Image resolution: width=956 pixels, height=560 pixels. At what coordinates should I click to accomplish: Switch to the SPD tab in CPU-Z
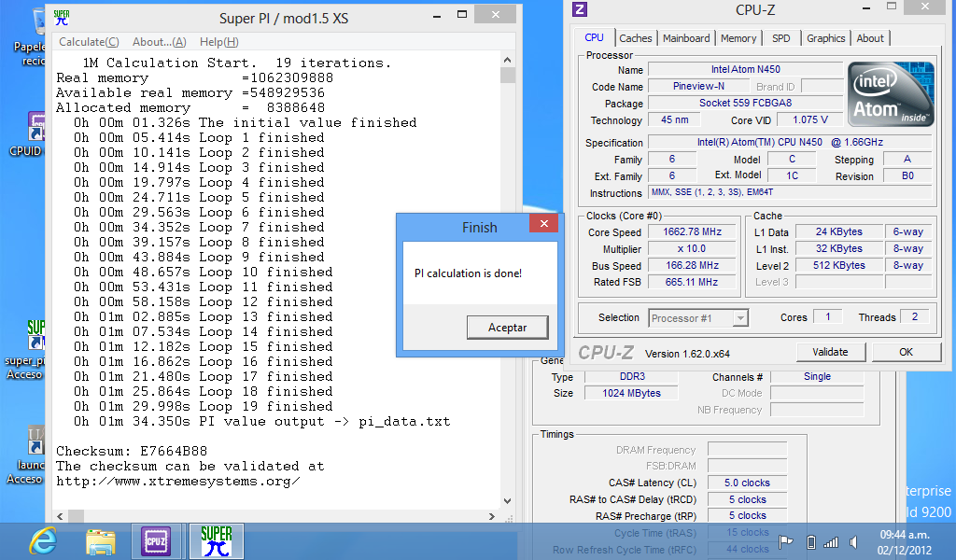click(781, 38)
